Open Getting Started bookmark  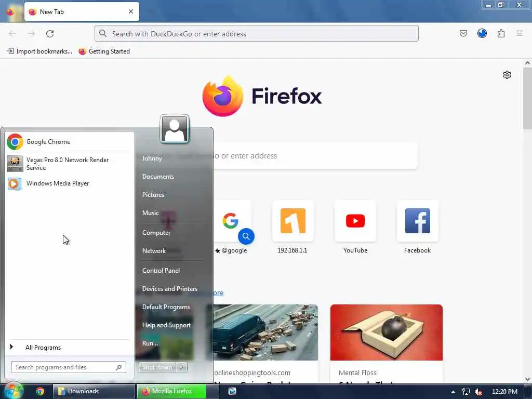pos(104,51)
